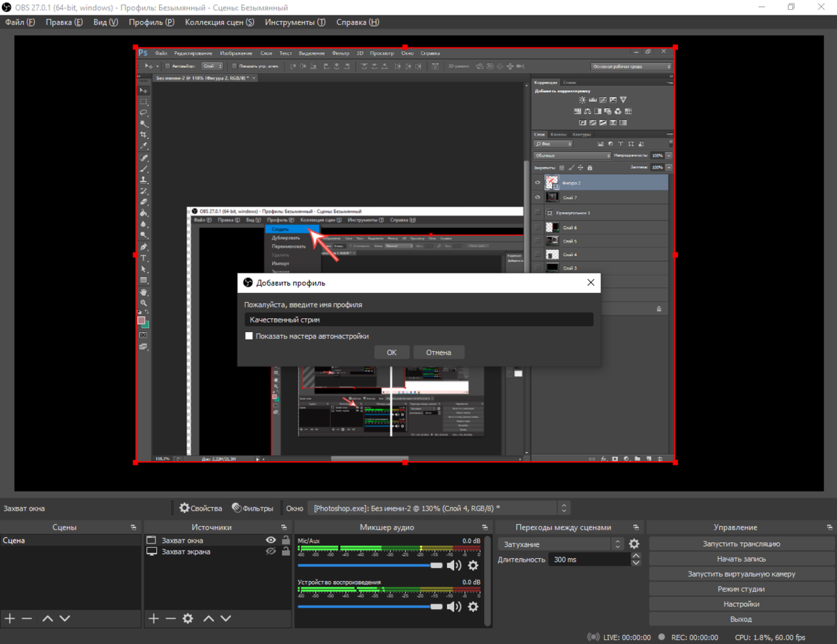Adjust the Mic/Aux volume slider
The image size is (837, 644).
coord(370,565)
